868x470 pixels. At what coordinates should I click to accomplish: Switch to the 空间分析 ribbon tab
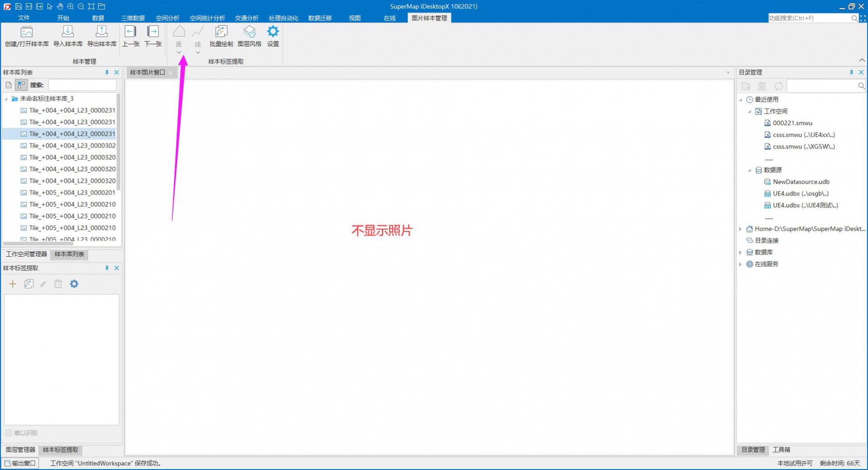[x=168, y=18]
